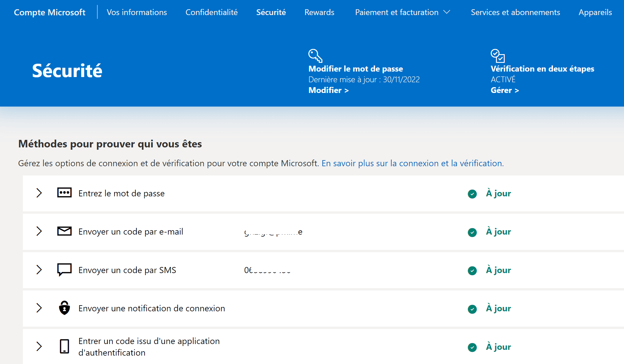
Task: Click À jour status in notification row
Action: pyautogui.click(x=498, y=308)
